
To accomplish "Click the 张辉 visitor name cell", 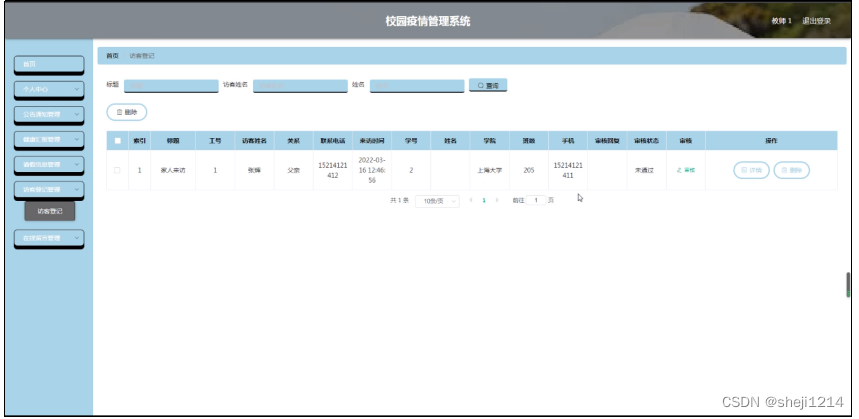I will pos(254,170).
